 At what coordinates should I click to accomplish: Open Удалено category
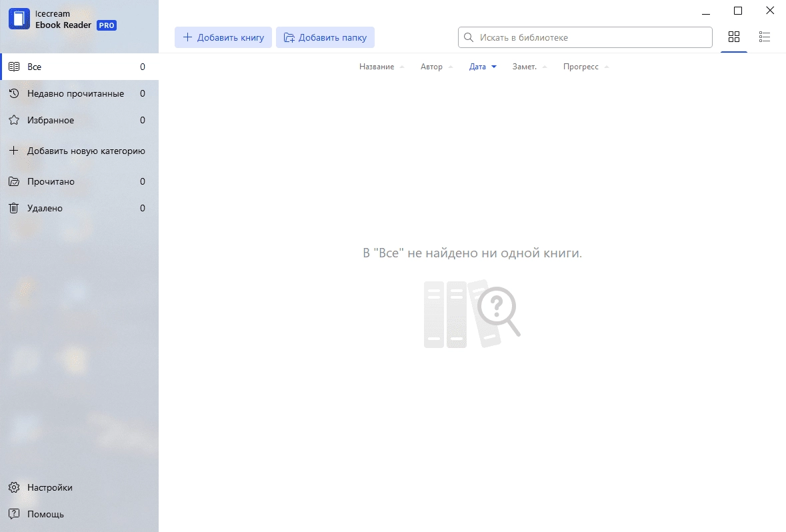(80, 208)
